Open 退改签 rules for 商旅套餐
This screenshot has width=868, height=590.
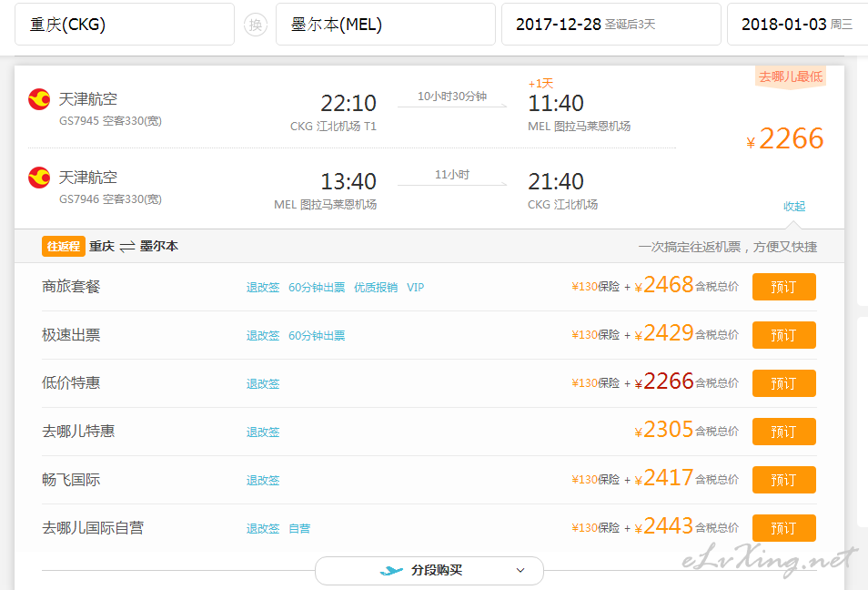point(263,288)
